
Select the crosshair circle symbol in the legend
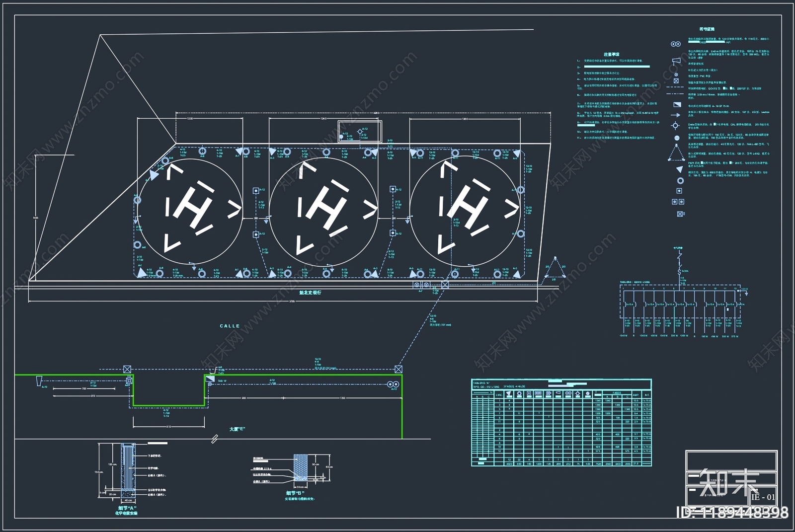(x=675, y=126)
